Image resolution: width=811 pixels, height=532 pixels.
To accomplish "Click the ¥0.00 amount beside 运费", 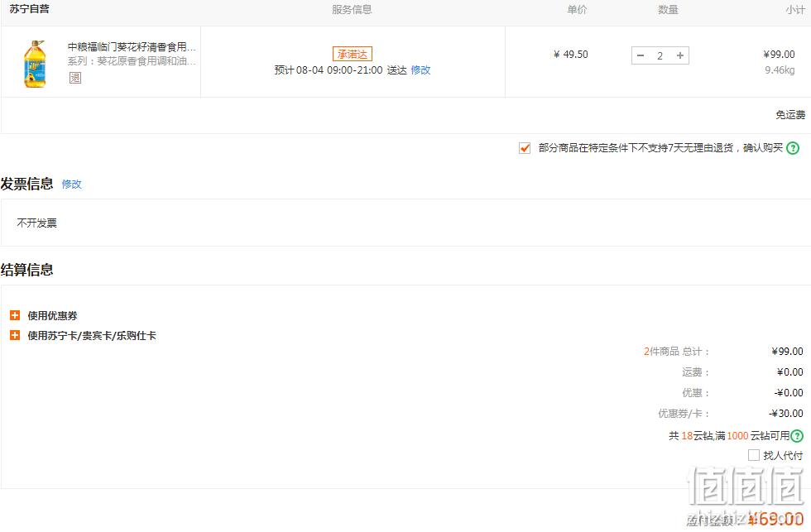I will pos(789,371).
